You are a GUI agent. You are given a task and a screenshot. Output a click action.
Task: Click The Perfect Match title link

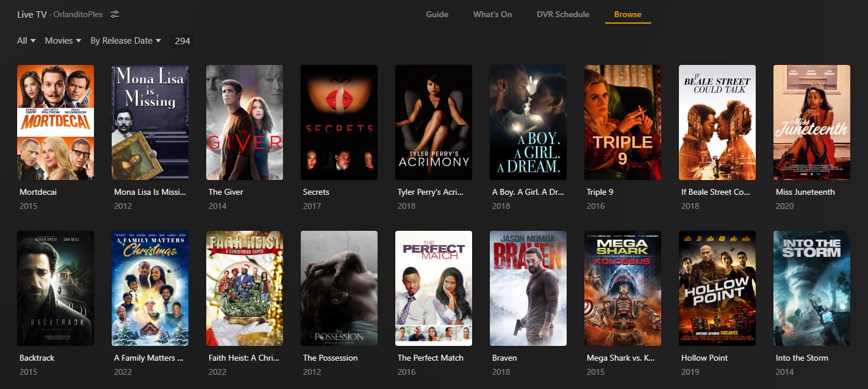coord(431,358)
